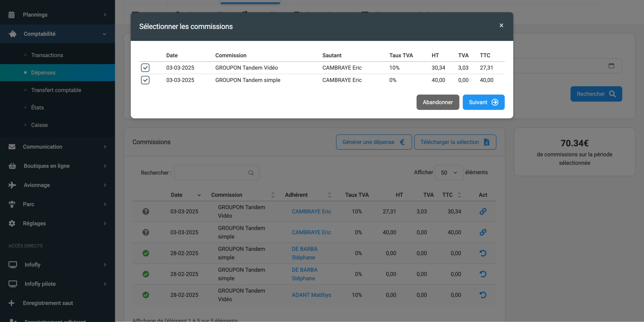Image resolution: width=644 pixels, height=322 pixels.
Task: Sort table by Commission column arrows
Action: tap(273, 195)
